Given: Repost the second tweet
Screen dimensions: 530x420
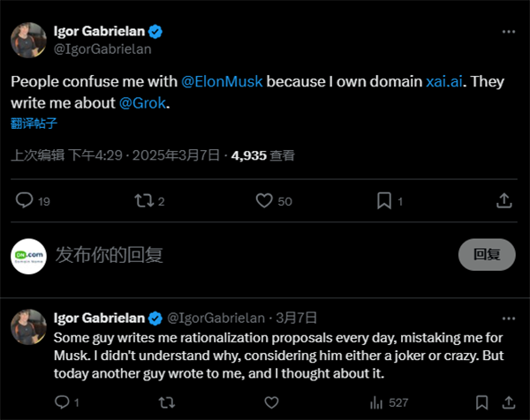Looking at the screenshot, I should point(166,402).
